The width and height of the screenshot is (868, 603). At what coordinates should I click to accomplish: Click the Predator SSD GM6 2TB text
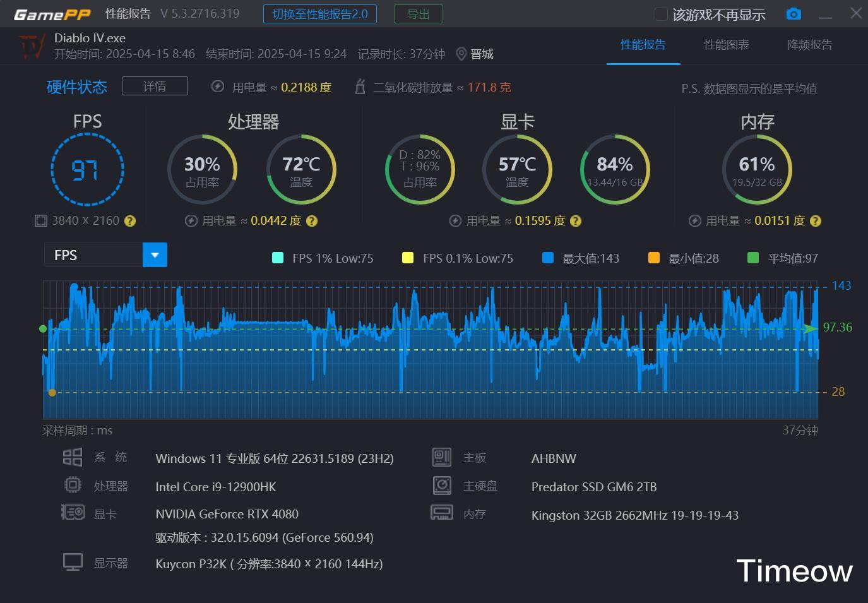[594, 487]
